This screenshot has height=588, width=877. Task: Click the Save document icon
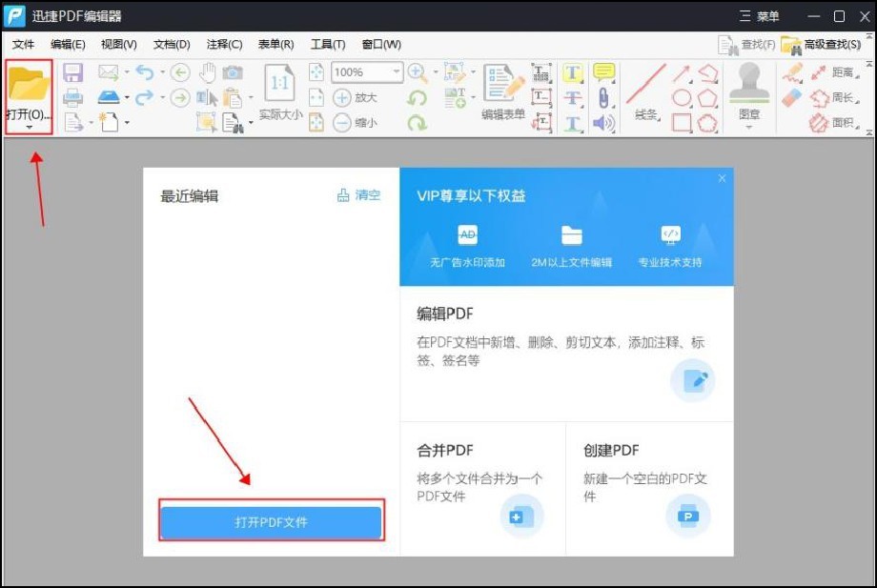tap(73, 72)
